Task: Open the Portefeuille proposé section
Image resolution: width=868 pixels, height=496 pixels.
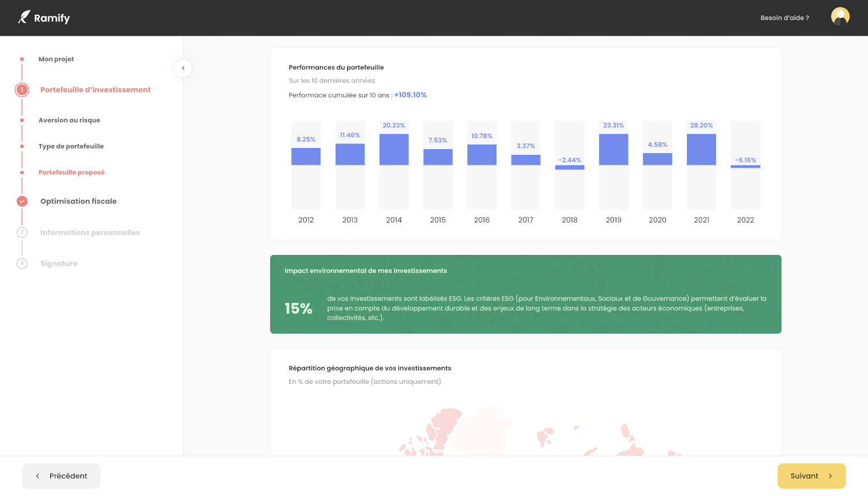Action: coord(71,172)
